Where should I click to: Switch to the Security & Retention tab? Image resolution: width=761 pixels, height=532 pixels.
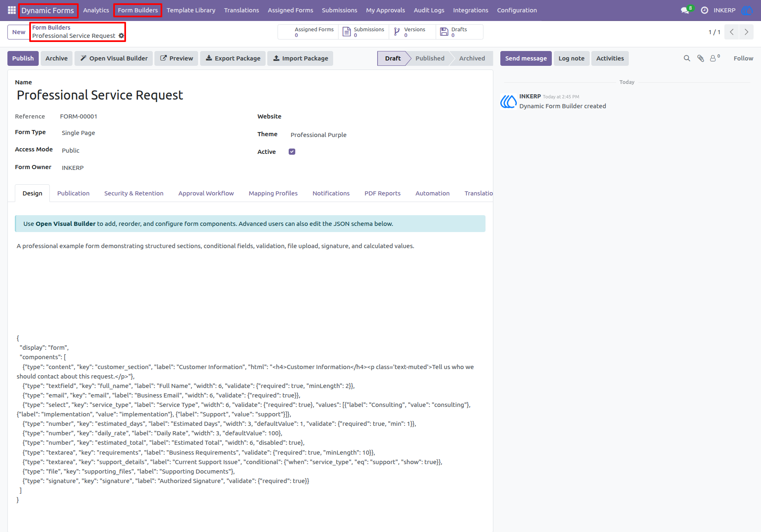point(134,193)
